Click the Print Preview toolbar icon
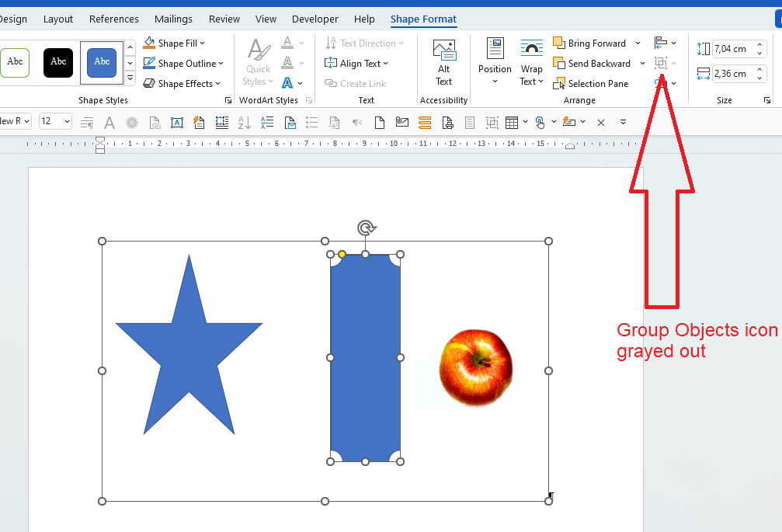 click(447, 122)
